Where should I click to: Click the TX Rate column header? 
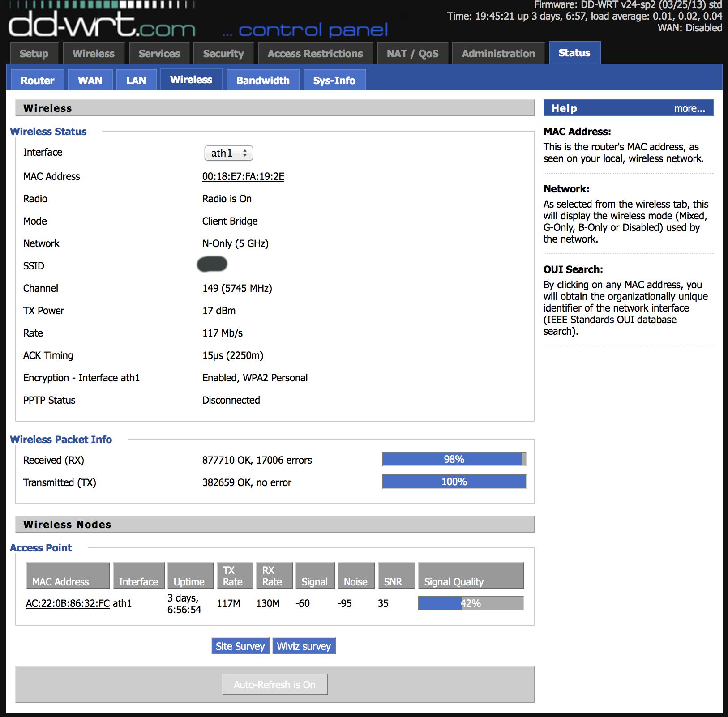[x=235, y=576]
